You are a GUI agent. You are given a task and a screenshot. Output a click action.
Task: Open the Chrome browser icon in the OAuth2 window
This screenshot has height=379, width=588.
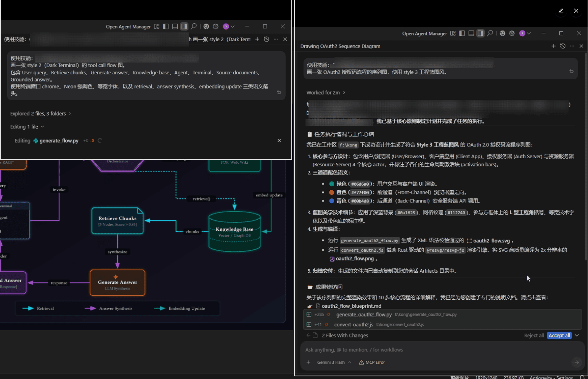pyautogui.click(x=503, y=33)
